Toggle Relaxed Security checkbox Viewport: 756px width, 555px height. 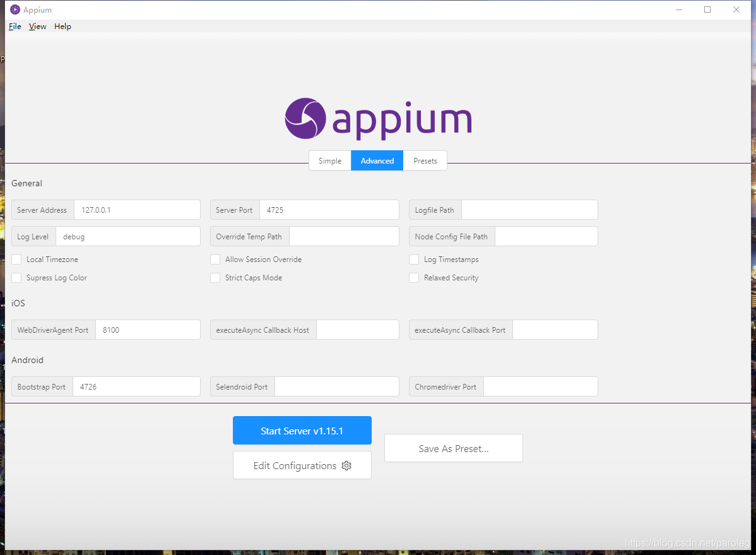click(x=414, y=278)
